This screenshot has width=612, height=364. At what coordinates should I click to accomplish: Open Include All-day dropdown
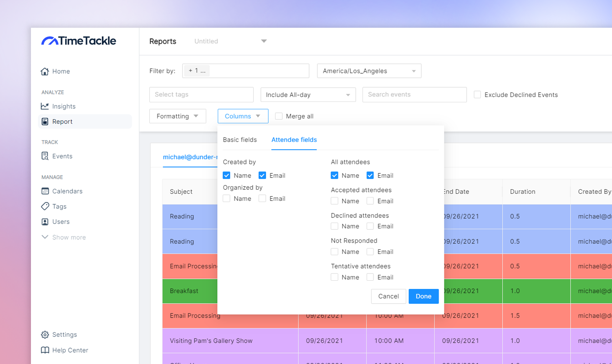coord(308,95)
